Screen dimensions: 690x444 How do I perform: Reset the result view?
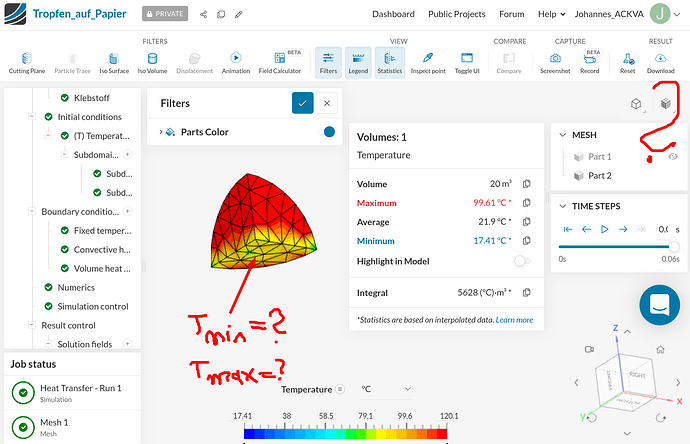(x=628, y=63)
